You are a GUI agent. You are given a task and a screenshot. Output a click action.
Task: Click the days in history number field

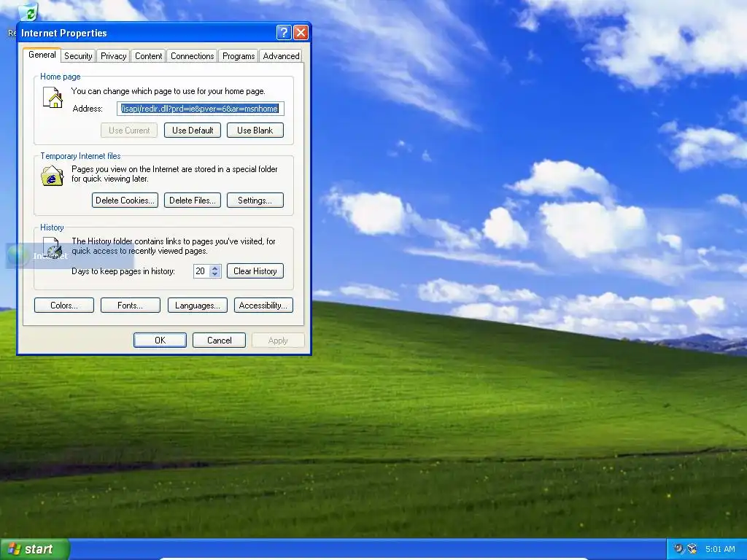click(x=201, y=271)
